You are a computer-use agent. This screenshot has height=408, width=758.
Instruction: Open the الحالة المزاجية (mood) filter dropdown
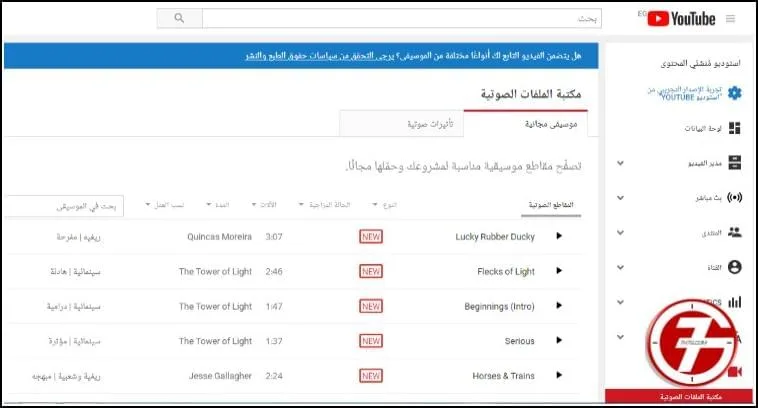(324, 205)
